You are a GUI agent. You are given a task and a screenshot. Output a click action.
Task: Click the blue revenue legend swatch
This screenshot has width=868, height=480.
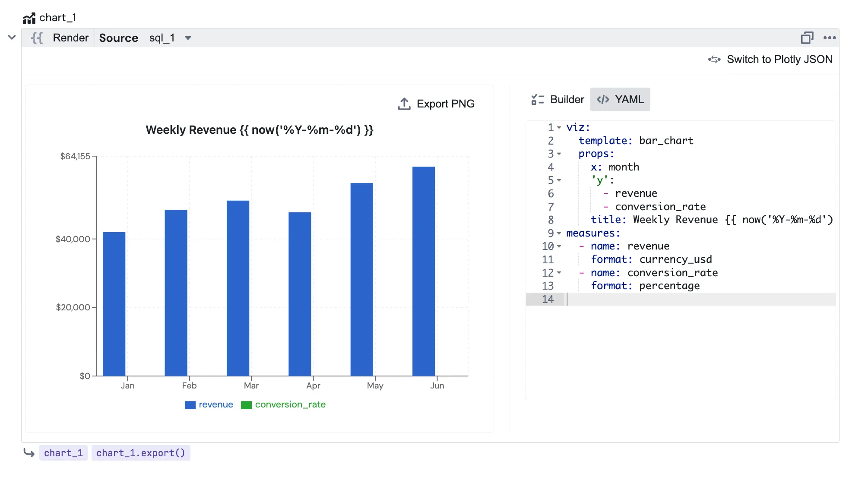190,405
